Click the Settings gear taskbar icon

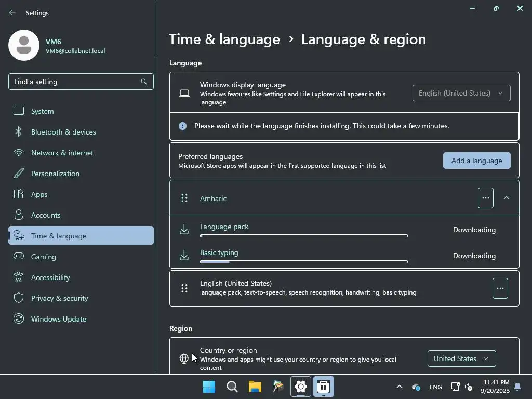(301, 387)
